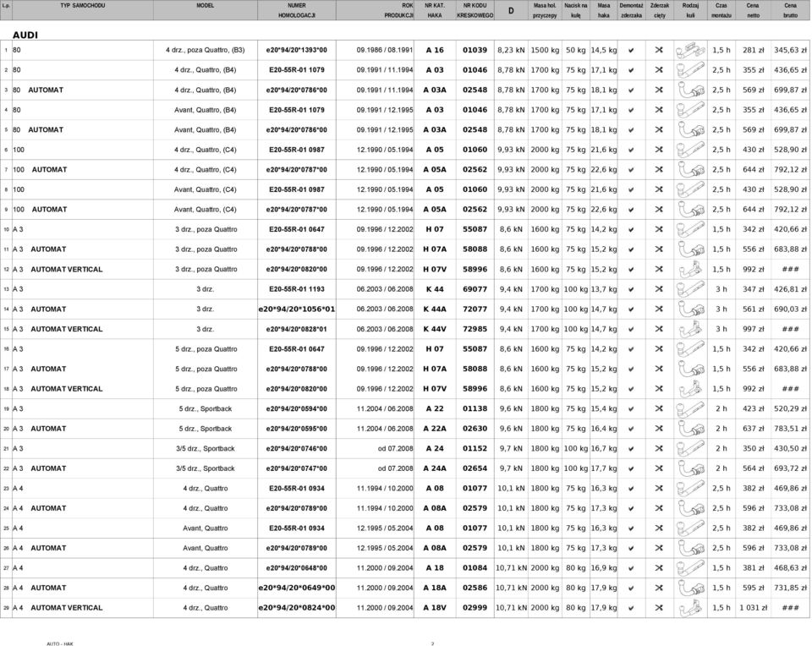This screenshot has width=812, height=646.
Task: Select homologation number e20*94/20*0746*00
Action: coord(297,449)
